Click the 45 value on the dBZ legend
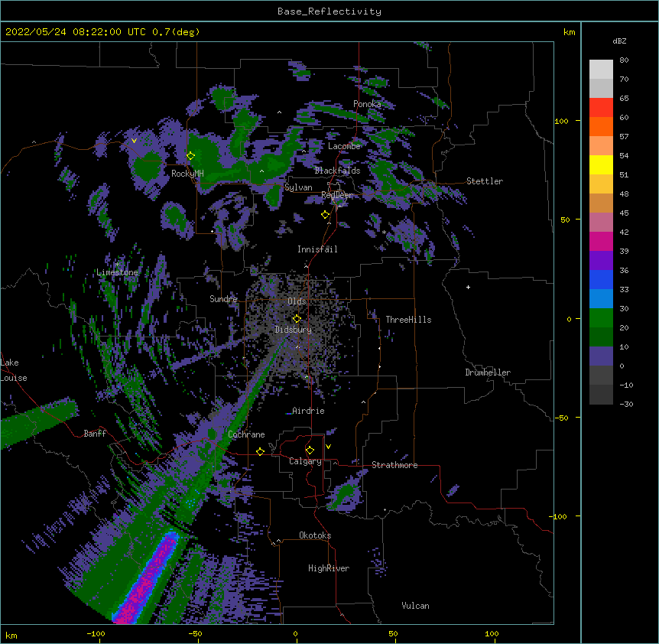Viewport: 659px width, 644px height. [624, 213]
